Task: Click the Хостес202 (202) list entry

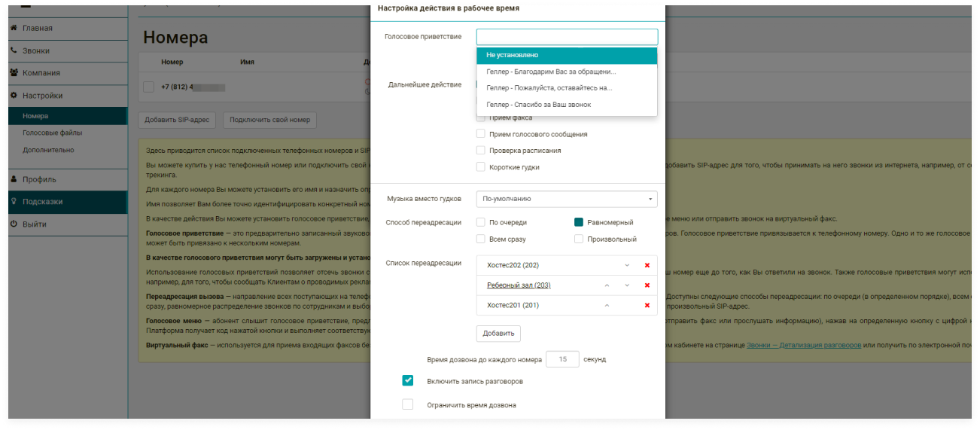Action: click(x=513, y=265)
